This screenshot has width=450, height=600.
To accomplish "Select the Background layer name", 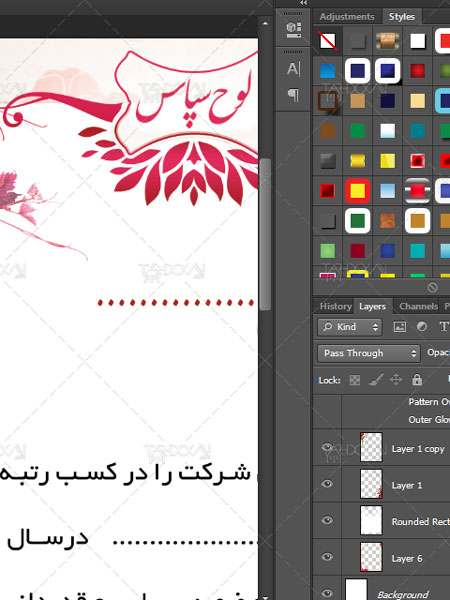I will click(x=403, y=595).
